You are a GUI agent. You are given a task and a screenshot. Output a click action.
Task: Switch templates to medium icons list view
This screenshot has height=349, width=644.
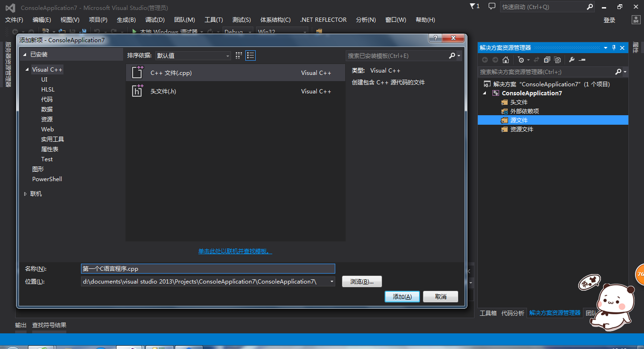(250, 55)
